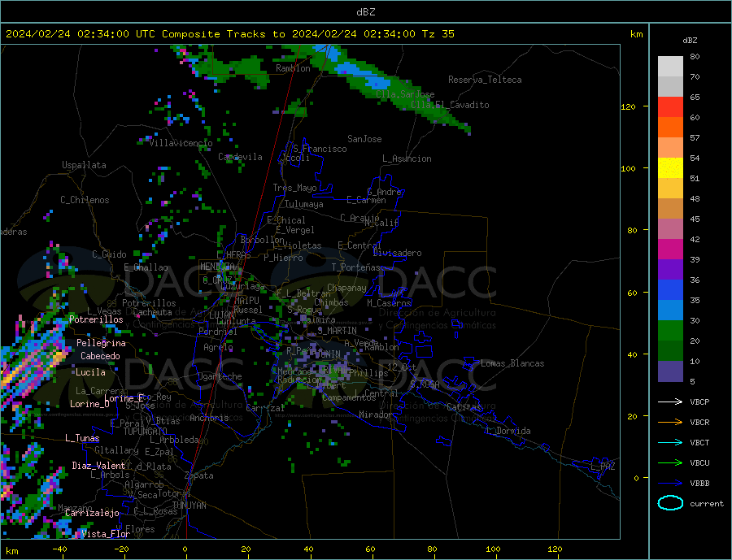Click the 51 dBZ yellow color swatch
The height and width of the screenshot is (560, 732).
(670, 168)
